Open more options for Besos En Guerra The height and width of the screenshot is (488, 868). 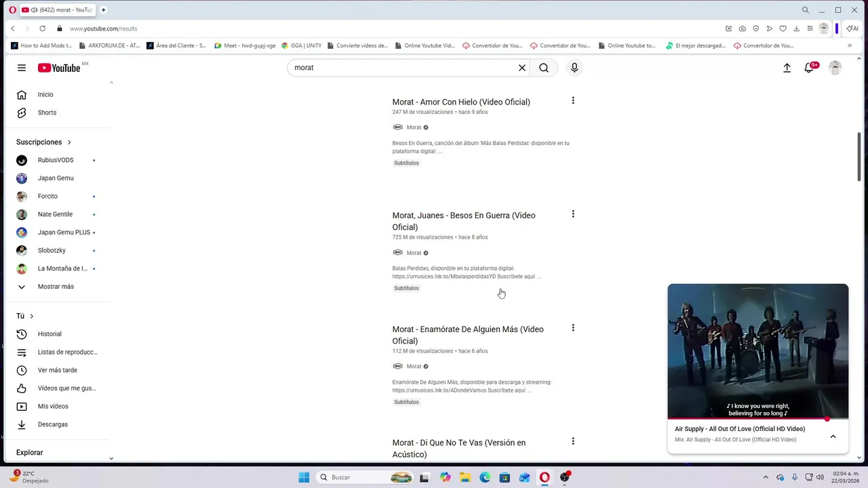[x=573, y=214]
